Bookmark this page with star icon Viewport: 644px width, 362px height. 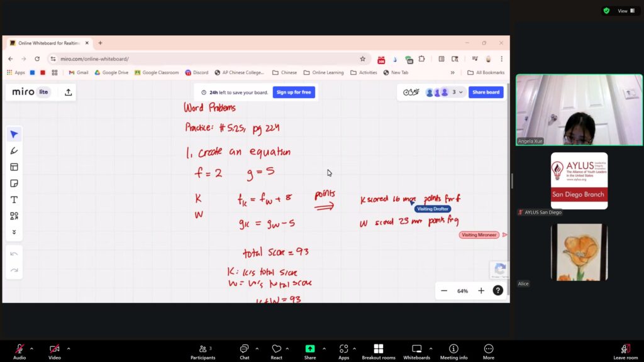tap(362, 59)
